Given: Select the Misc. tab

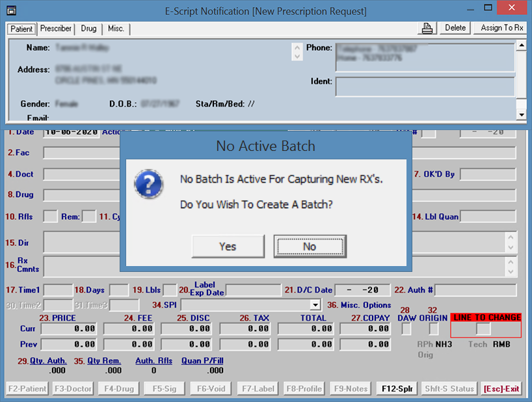Looking at the screenshot, I should [x=116, y=29].
